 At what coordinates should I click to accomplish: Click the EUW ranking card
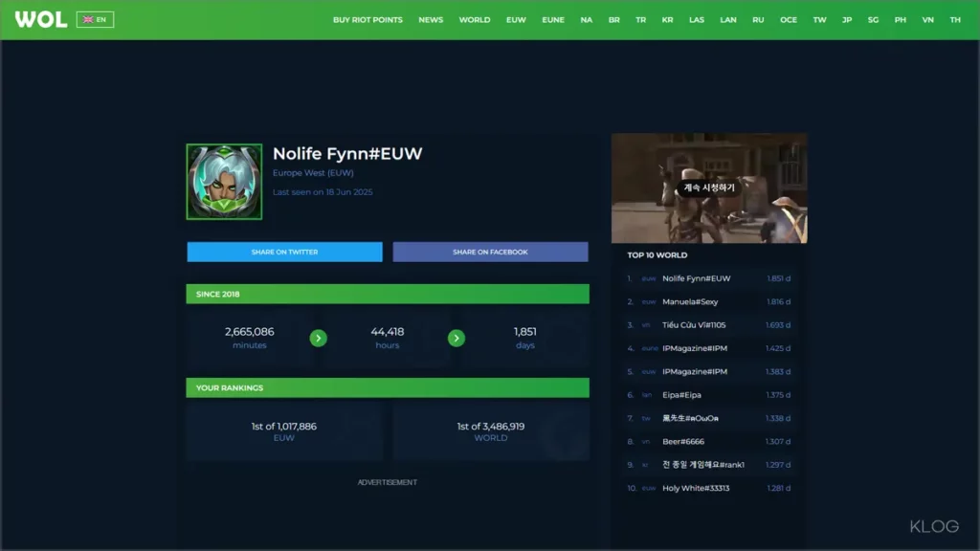pyautogui.click(x=284, y=431)
